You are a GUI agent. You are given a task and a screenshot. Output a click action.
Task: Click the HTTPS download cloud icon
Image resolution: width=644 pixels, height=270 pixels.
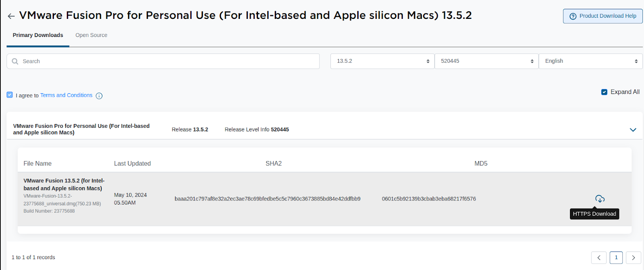pyautogui.click(x=600, y=199)
